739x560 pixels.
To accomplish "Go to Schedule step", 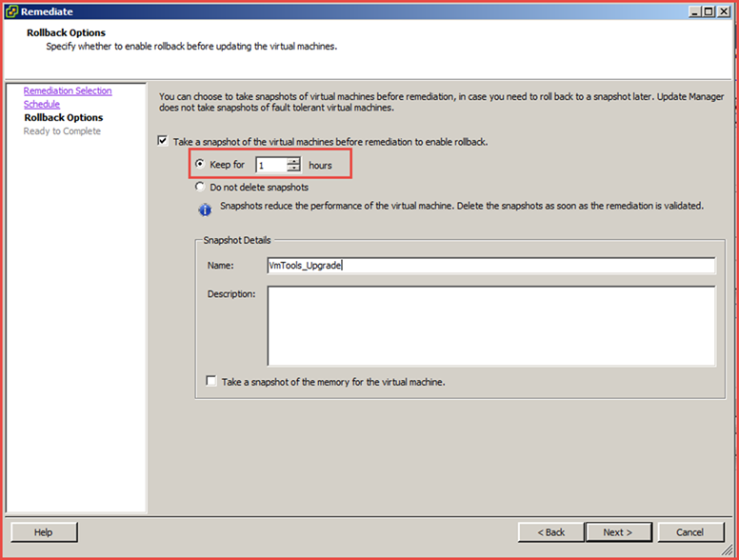I will [x=42, y=104].
